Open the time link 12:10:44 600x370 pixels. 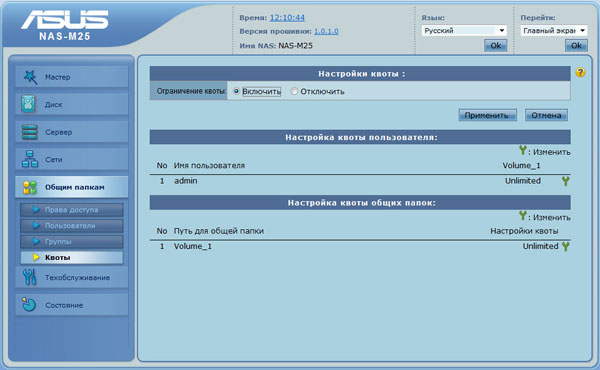pyautogui.click(x=287, y=18)
